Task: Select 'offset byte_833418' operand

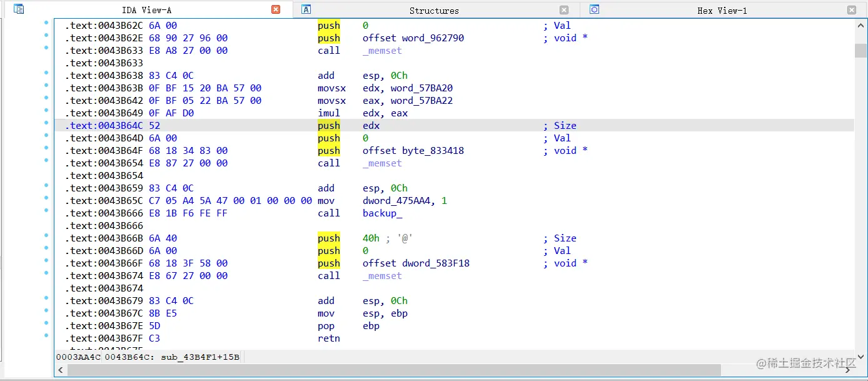Action: (413, 151)
